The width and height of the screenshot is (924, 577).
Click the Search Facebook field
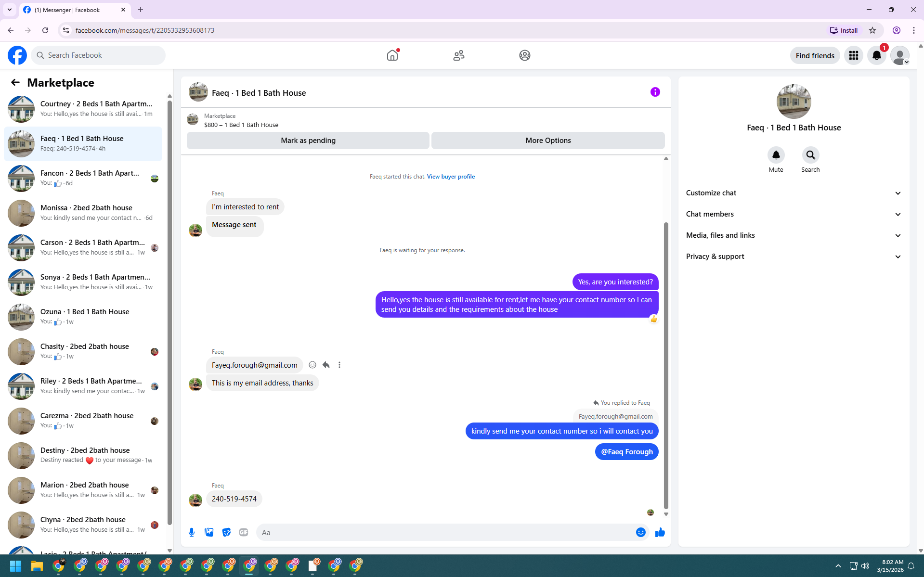pyautogui.click(x=98, y=55)
